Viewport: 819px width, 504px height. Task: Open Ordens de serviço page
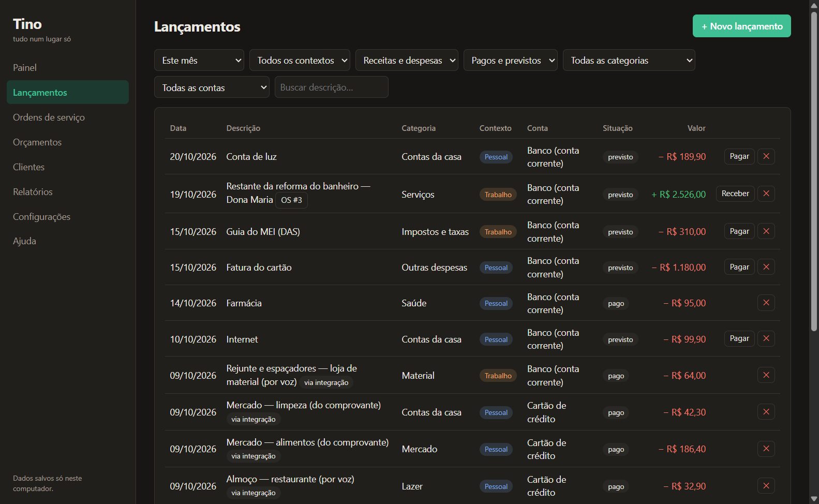click(68, 117)
